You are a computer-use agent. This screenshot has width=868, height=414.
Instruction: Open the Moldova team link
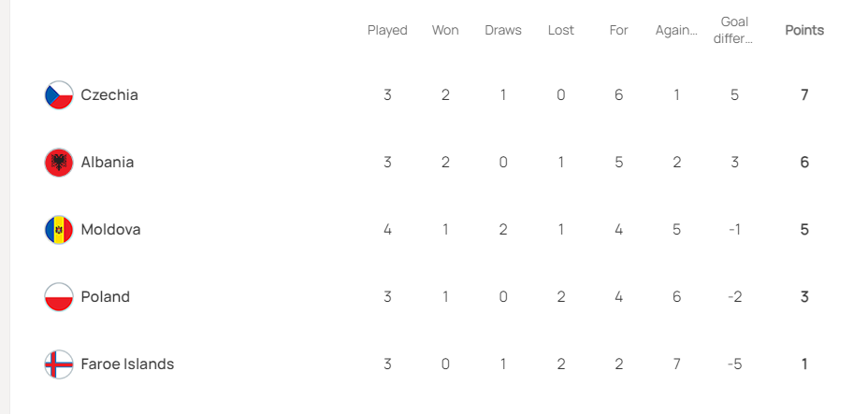110,229
